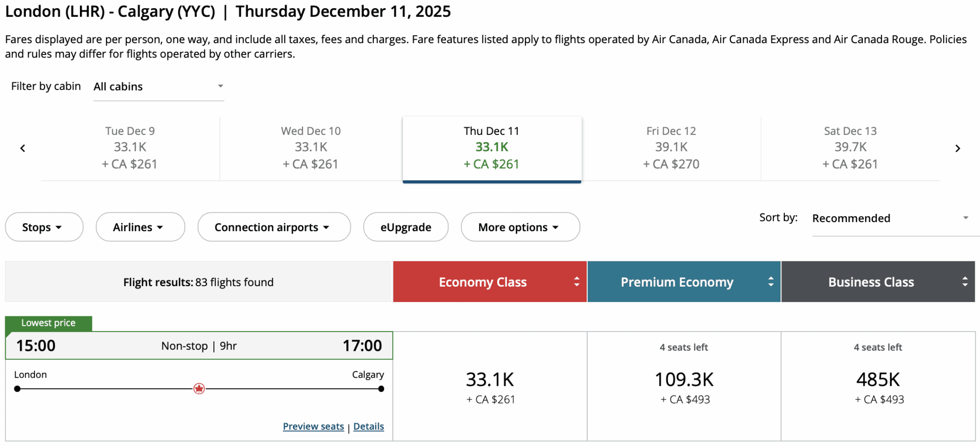
Task: Open the Airlines filter dropdown arrow
Action: click(161, 227)
